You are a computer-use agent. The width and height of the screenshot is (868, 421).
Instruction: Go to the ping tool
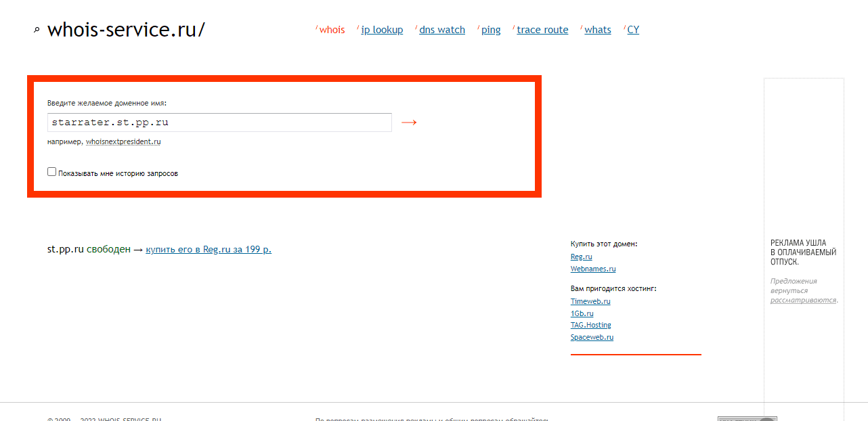click(x=491, y=30)
